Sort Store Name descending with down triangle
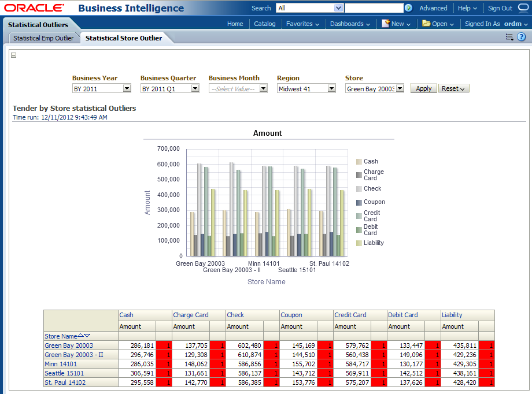Screen dimensions: 532x394 [87, 336]
